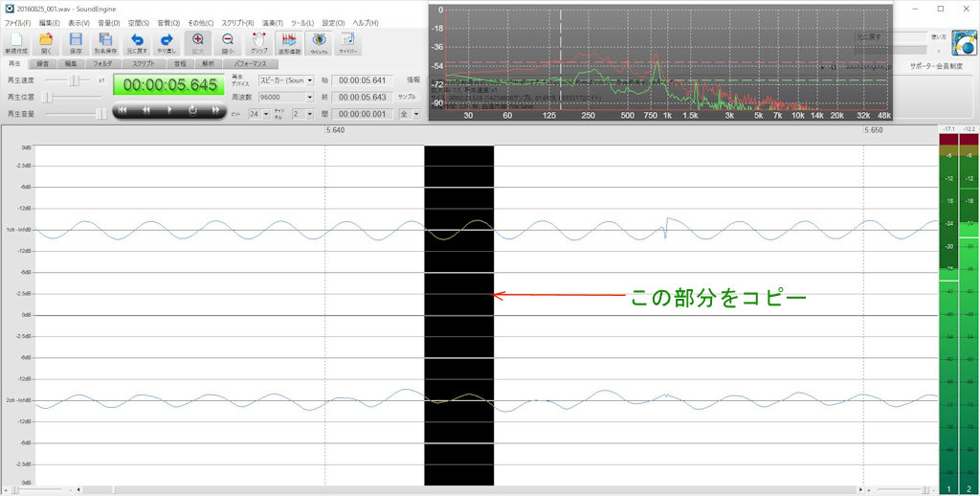Click the 5.650 timeline ruler marker

[x=873, y=130]
